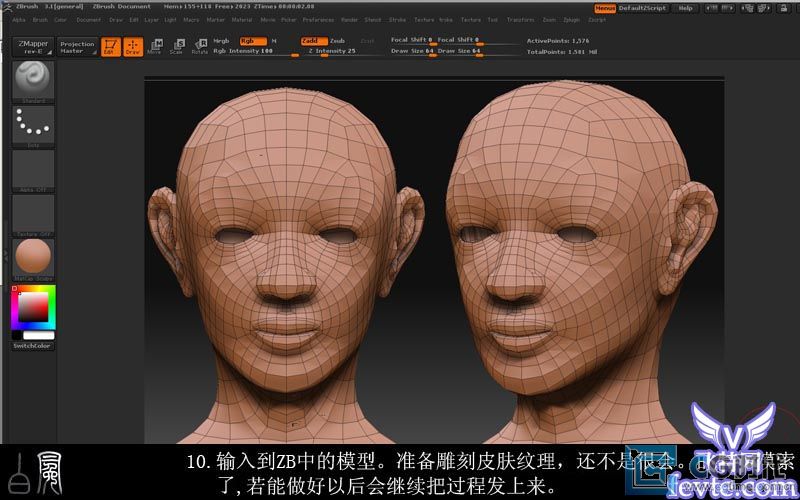The image size is (800, 500).
Task: Click the ActivePoints: 1,576 readout
Action: 558,41
